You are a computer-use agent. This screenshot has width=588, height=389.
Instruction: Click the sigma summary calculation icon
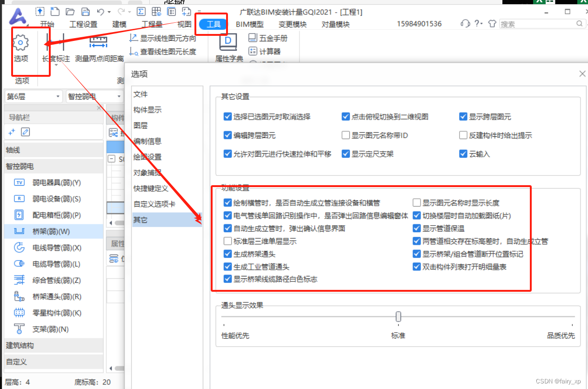point(141,11)
